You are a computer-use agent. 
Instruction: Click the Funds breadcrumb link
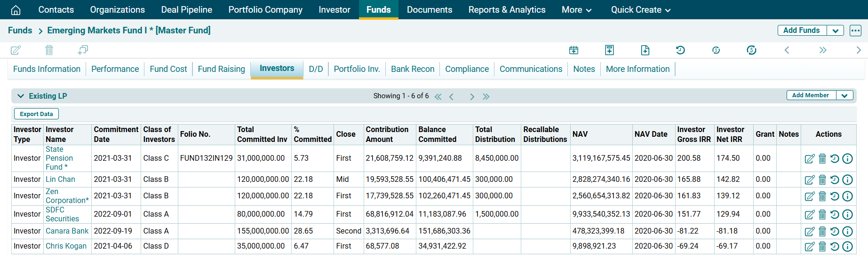click(x=20, y=31)
